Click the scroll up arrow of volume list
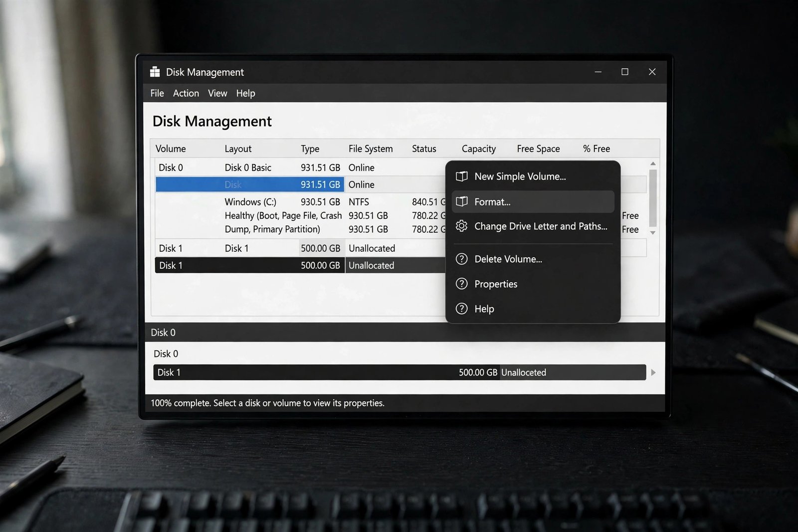The height and width of the screenshot is (532, 798). (x=653, y=164)
